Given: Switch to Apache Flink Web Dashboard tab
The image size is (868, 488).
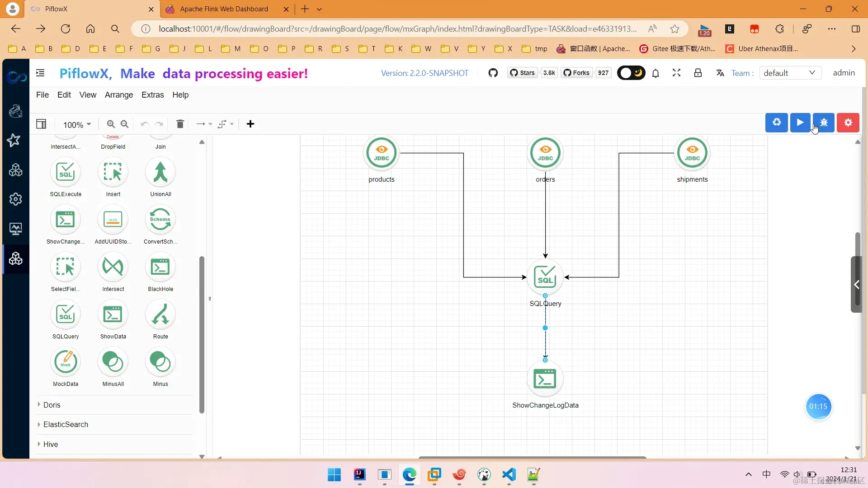Looking at the screenshot, I should [224, 9].
